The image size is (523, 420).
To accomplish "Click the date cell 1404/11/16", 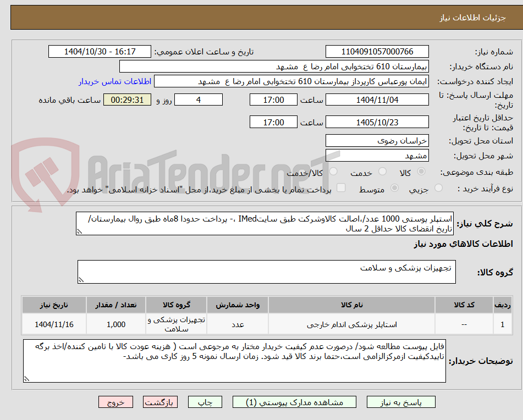I will pyautogui.click(x=54, y=324).
